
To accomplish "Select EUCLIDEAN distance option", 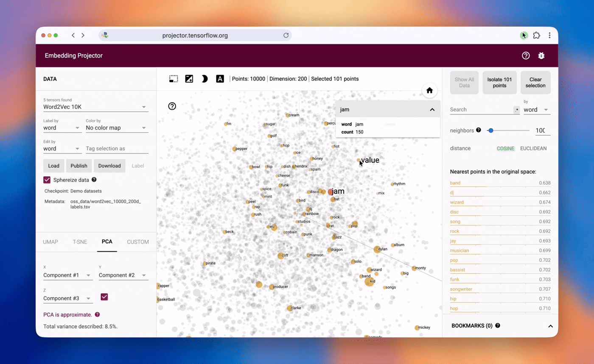I will pyautogui.click(x=533, y=148).
